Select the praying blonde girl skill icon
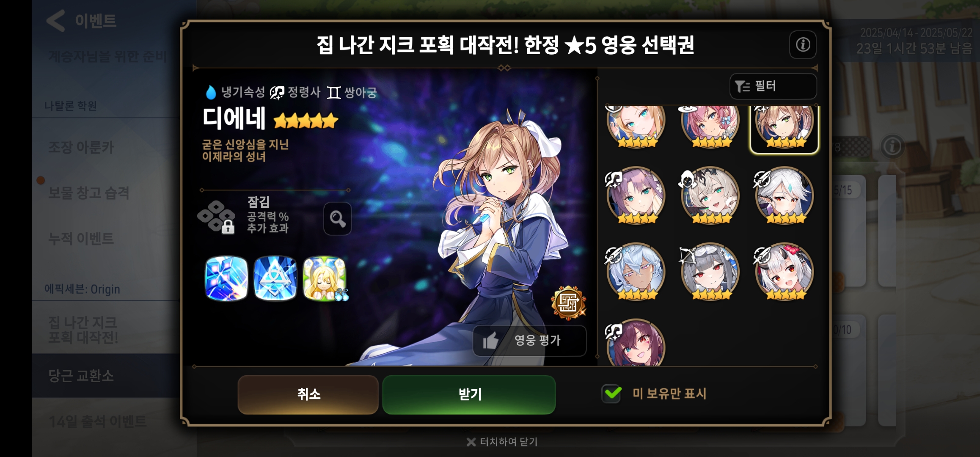 click(x=325, y=278)
